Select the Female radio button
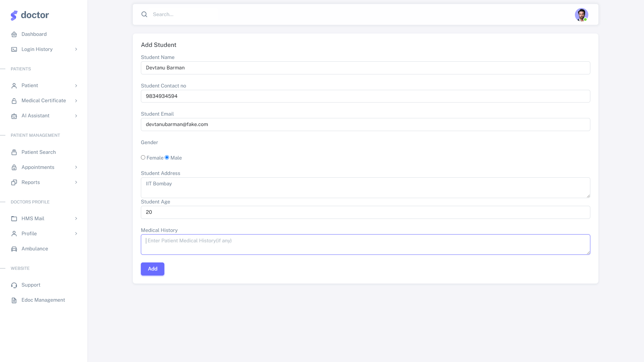The height and width of the screenshot is (362, 644). point(143,157)
